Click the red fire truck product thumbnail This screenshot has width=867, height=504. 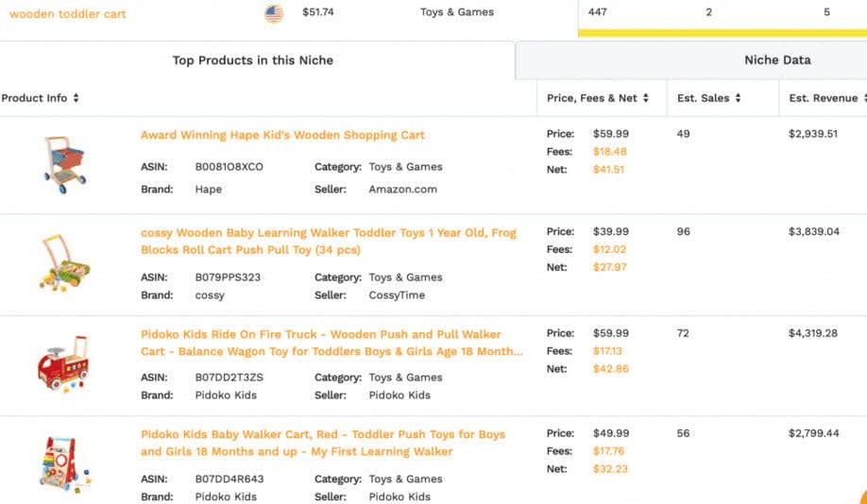[x=63, y=363]
